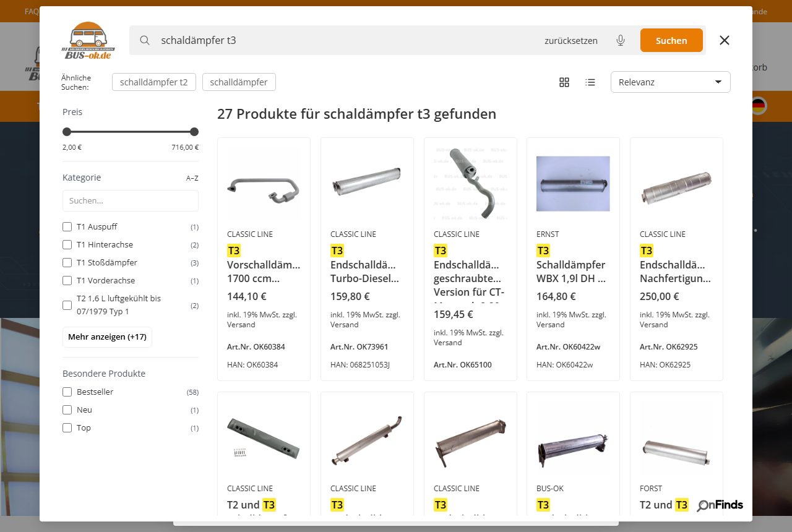Image resolution: width=792 pixels, height=532 pixels.
Task: Expand categories with Mehr anzeigen (+17)
Action: pyautogui.click(x=107, y=337)
